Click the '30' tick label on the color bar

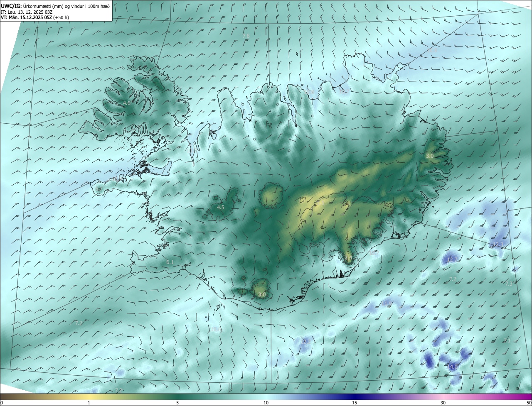coord(443,403)
